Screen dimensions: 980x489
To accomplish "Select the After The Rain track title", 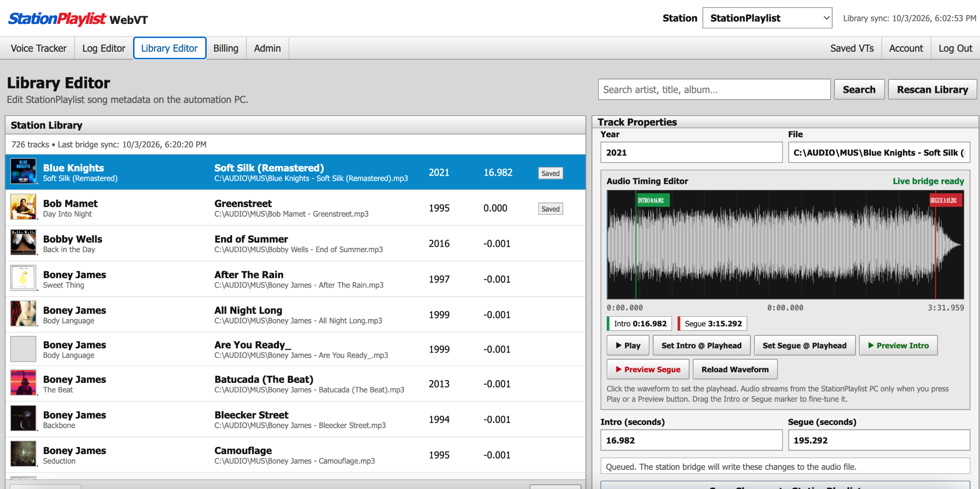I will coord(248,275).
